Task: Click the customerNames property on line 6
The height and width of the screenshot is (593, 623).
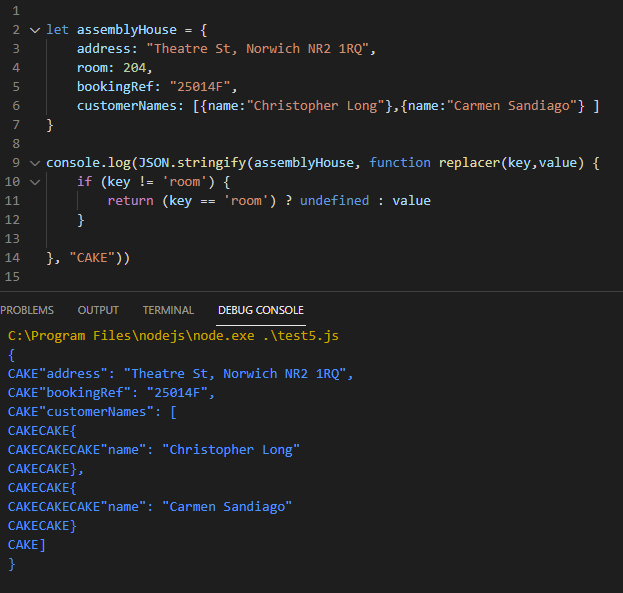Action: pos(126,105)
